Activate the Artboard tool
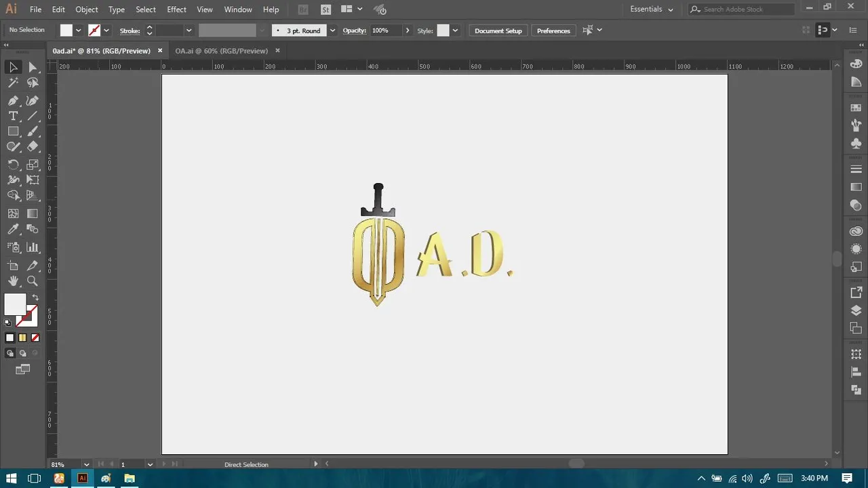Viewport: 868px width, 488px height. coord(13,266)
